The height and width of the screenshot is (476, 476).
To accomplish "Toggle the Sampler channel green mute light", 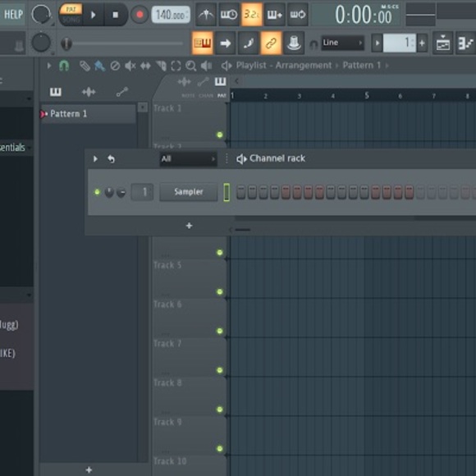I will tap(97, 192).
